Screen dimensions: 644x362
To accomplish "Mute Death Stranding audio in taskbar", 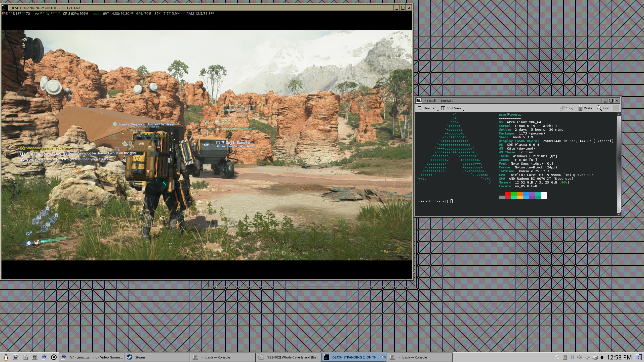I will click(x=383, y=357).
